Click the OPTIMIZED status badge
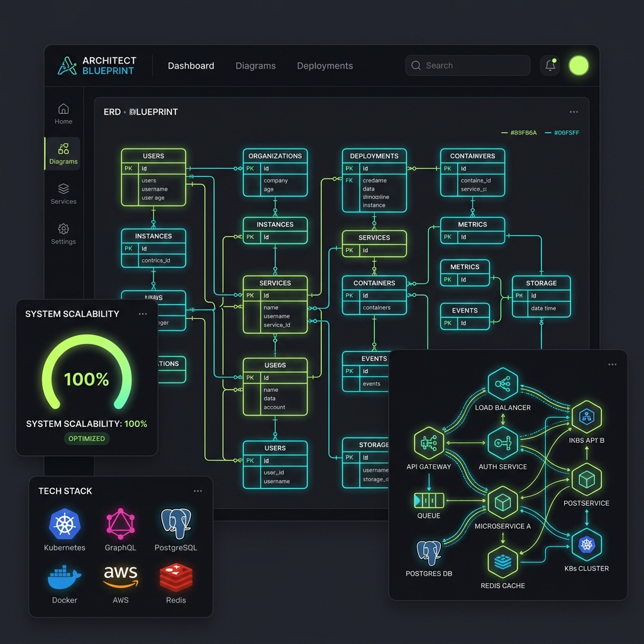 87,438
